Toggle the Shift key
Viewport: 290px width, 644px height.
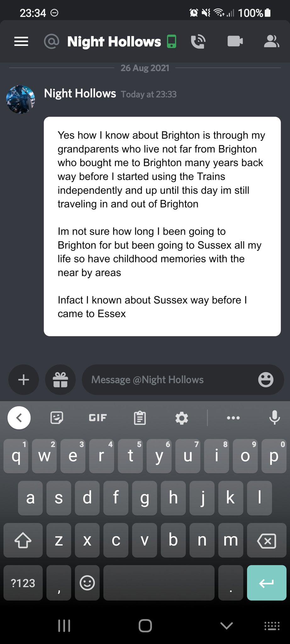23,540
